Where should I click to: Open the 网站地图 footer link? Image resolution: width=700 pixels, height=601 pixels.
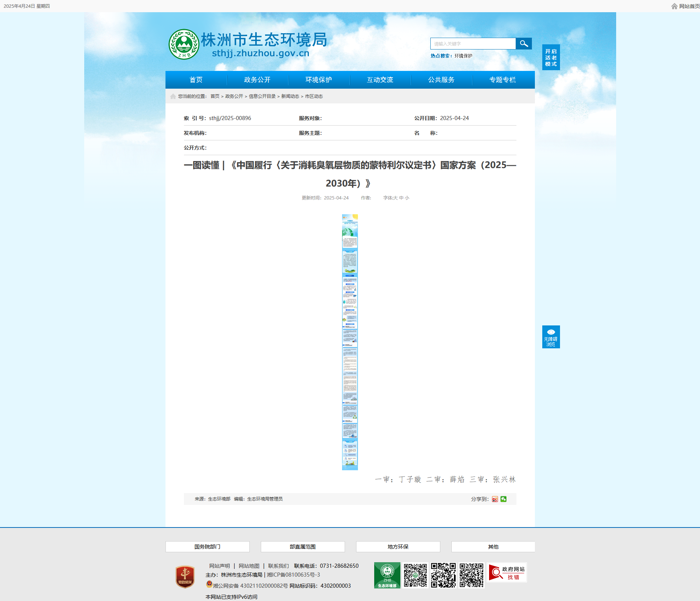click(249, 566)
